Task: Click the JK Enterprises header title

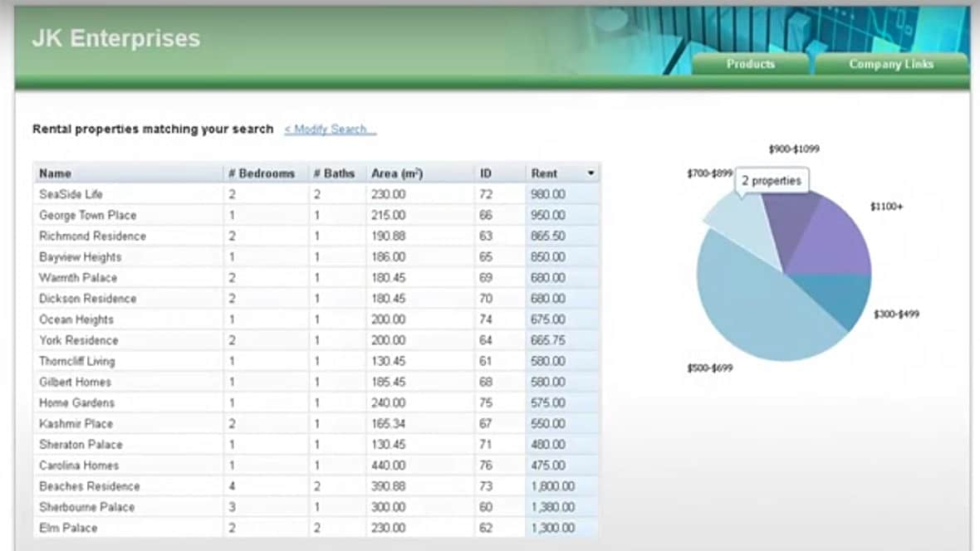Action: (x=115, y=38)
